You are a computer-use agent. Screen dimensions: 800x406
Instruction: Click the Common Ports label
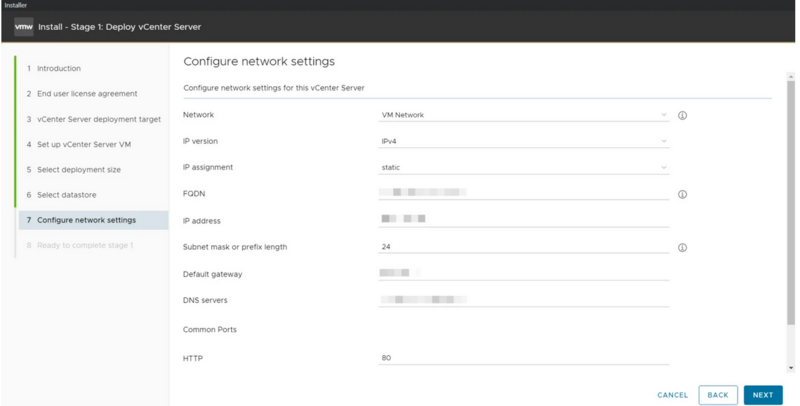tap(210, 329)
